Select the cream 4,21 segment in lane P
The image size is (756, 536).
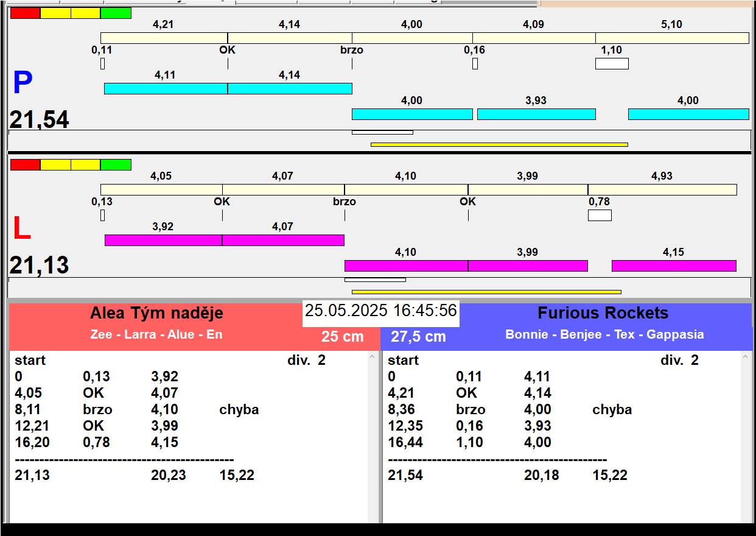[164, 38]
